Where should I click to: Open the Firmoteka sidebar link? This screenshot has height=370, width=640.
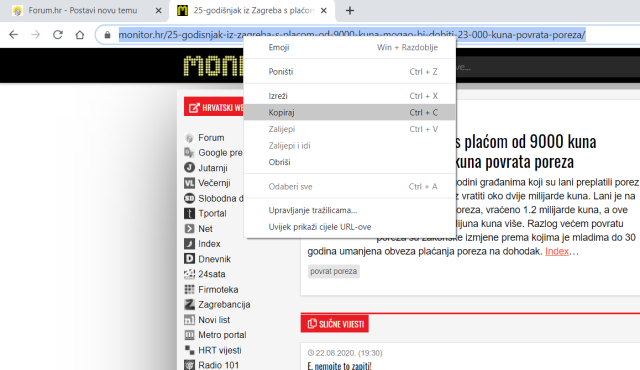click(218, 289)
